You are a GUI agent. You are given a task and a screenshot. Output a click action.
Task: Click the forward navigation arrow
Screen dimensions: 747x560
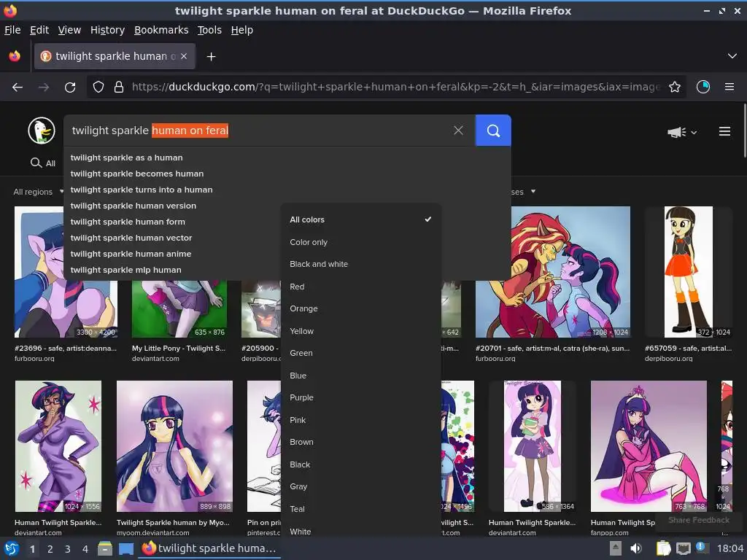(x=44, y=87)
